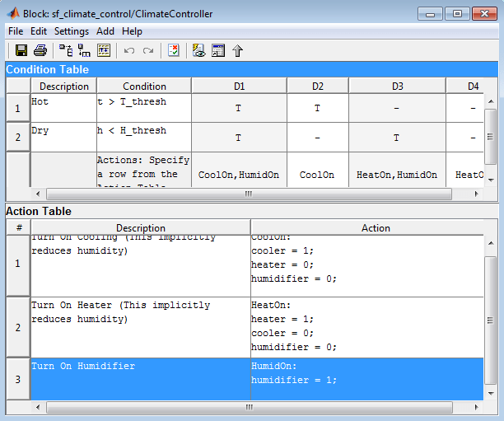Open the Edit menu
The width and height of the screenshot is (504, 421).
(39, 31)
